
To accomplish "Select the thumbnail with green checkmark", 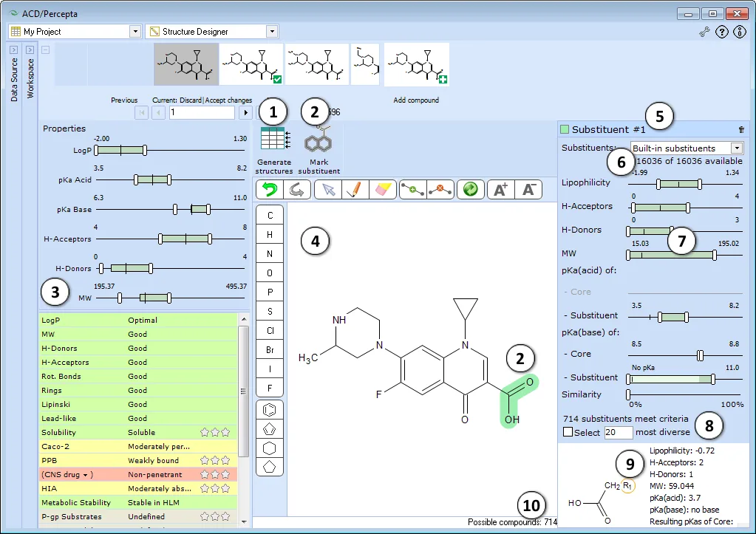I will pyautogui.click(x=251, y=64).
